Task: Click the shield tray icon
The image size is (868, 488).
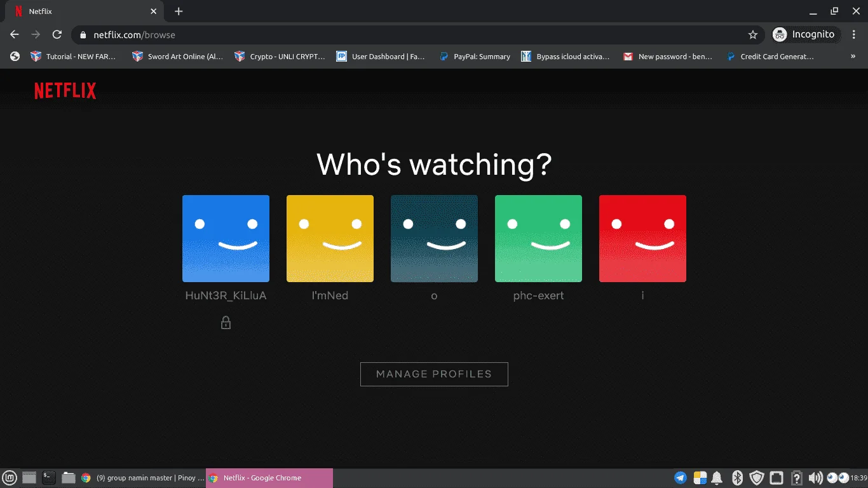Action: [757, 478]
